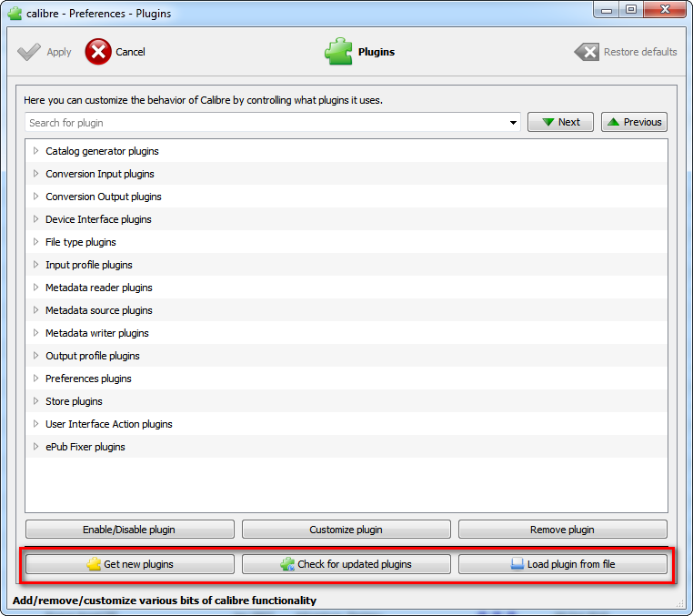Select the File type plugins row text

(x=80, y=242)
